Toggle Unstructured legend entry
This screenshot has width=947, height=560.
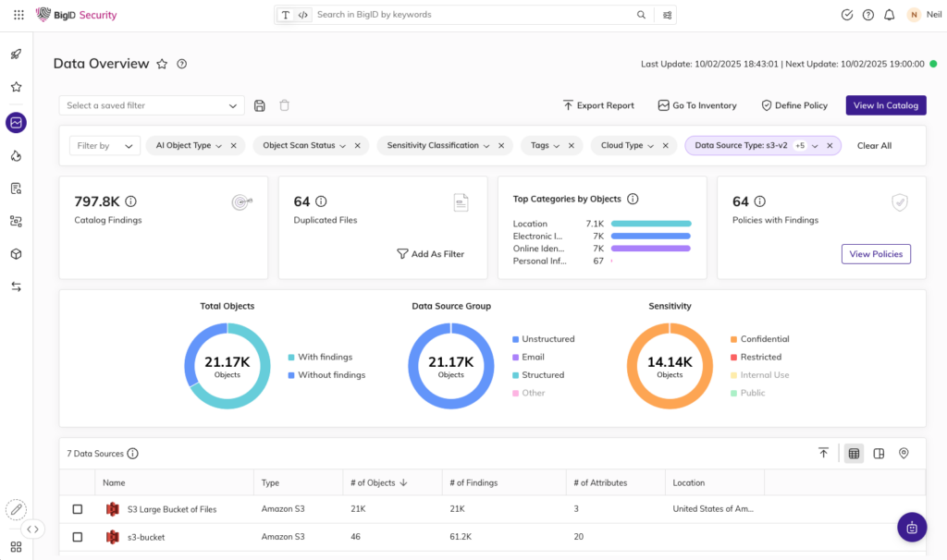click(x=544, y=339)
